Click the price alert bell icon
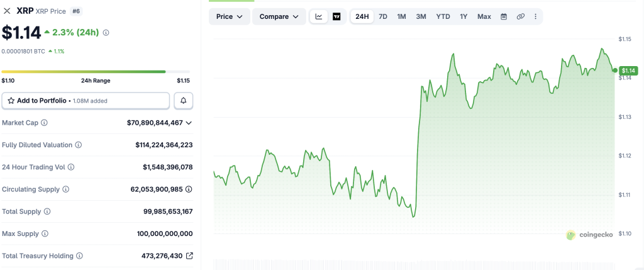 (184, 101)
